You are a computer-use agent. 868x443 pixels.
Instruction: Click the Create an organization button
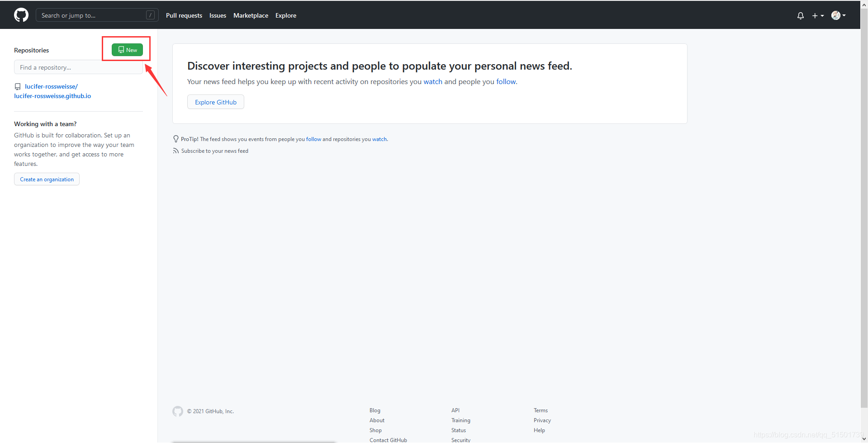(47, 179)
